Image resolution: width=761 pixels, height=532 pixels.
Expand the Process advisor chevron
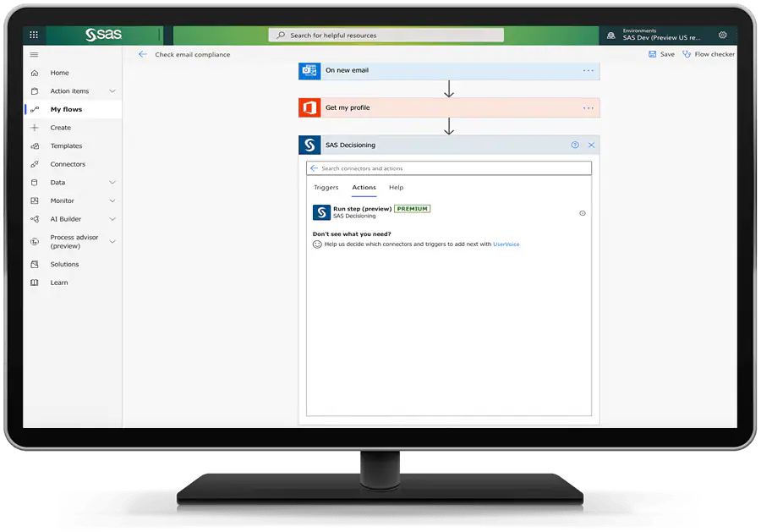[x=112, y=241]
